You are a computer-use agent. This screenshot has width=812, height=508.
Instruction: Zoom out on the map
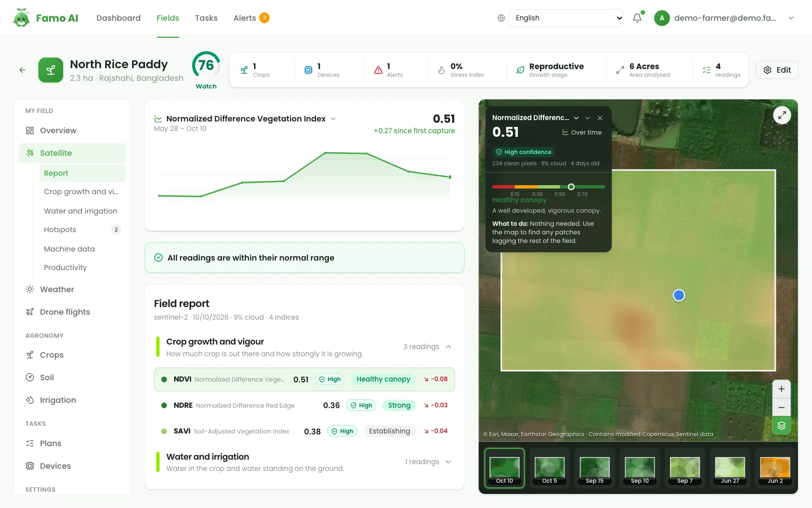(x=781, y=407)
